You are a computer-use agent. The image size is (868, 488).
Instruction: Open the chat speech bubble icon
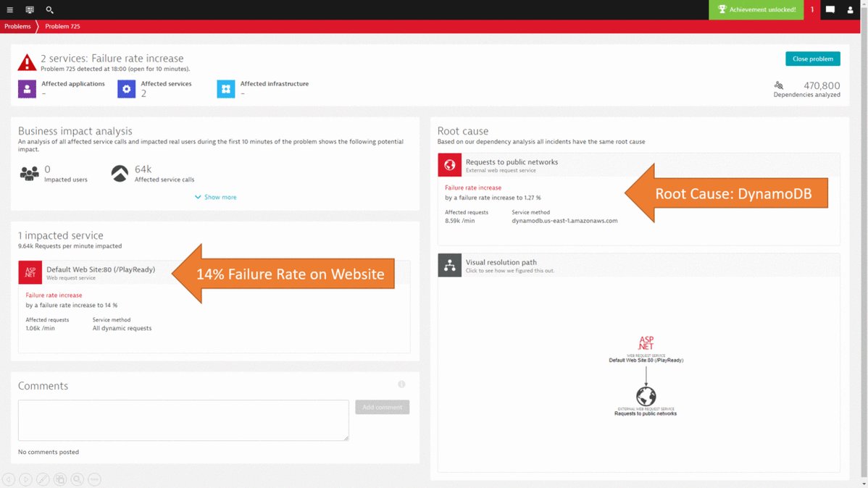click(830, 9)
